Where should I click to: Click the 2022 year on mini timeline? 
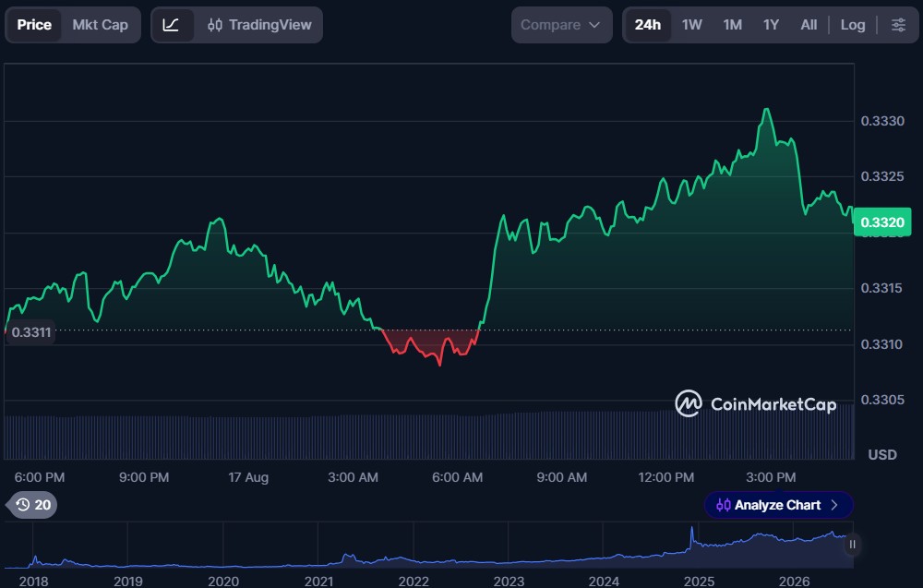pos(414,581)
